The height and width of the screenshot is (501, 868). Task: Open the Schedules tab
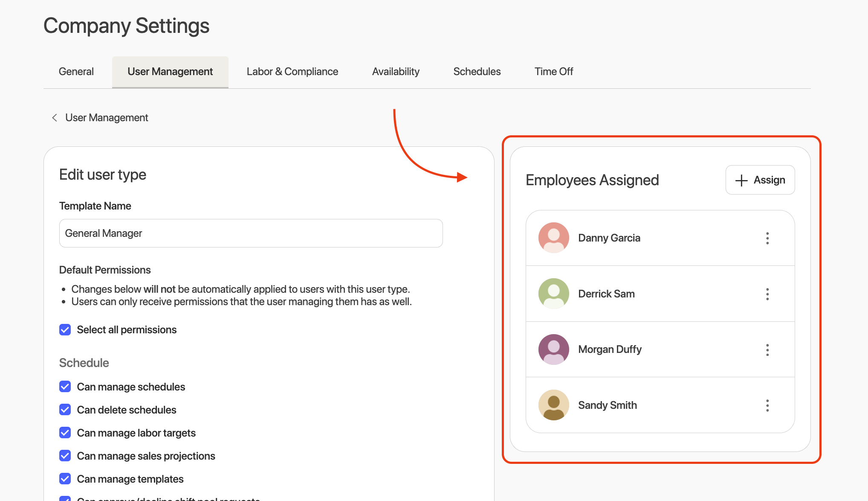point(477,72)
